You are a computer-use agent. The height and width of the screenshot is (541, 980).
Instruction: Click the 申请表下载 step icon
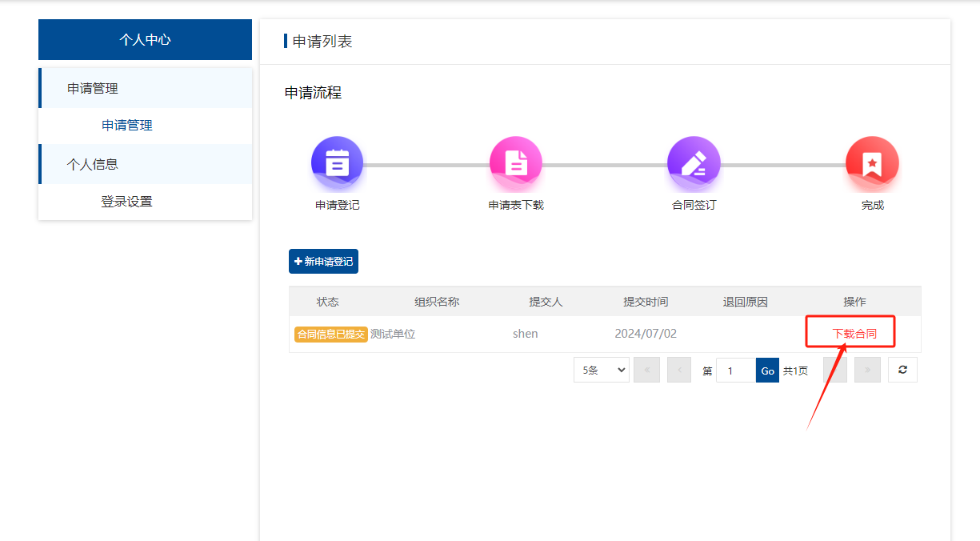coord(515,163)
